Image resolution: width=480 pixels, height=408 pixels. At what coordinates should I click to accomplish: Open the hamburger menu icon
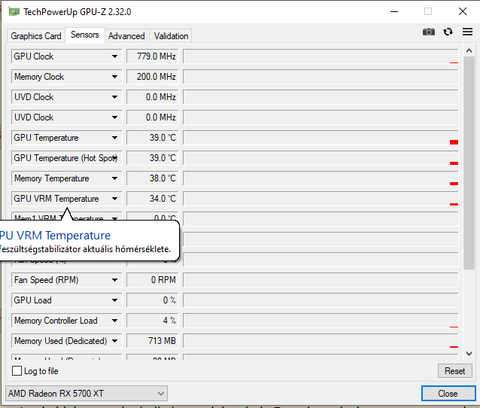[468, 32]
